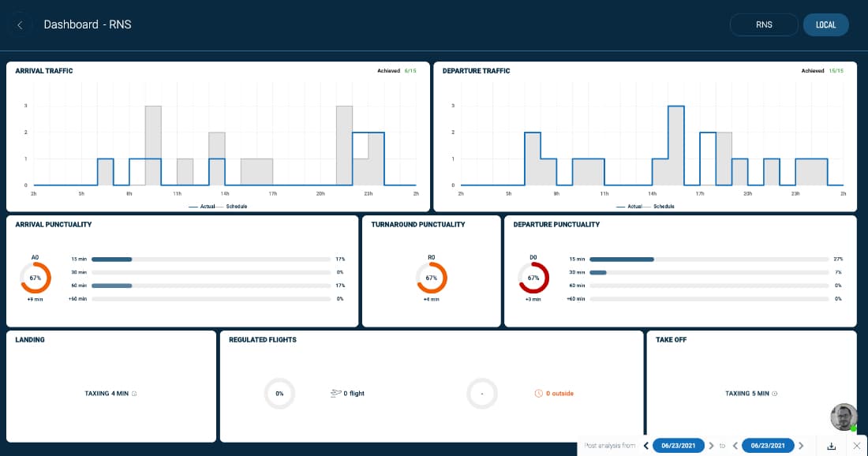
Task: Toggle Schedule legend in Arrival Traffic chart
Action: pyautogui.click(x=231, y=207)
